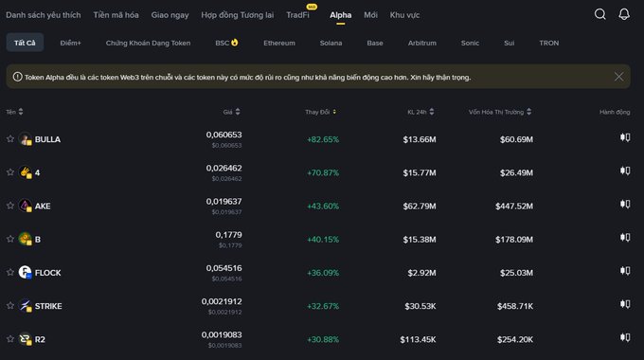Select the Tất Cả filter
Viewport: 644px width, 360px height.
(25, 43)
